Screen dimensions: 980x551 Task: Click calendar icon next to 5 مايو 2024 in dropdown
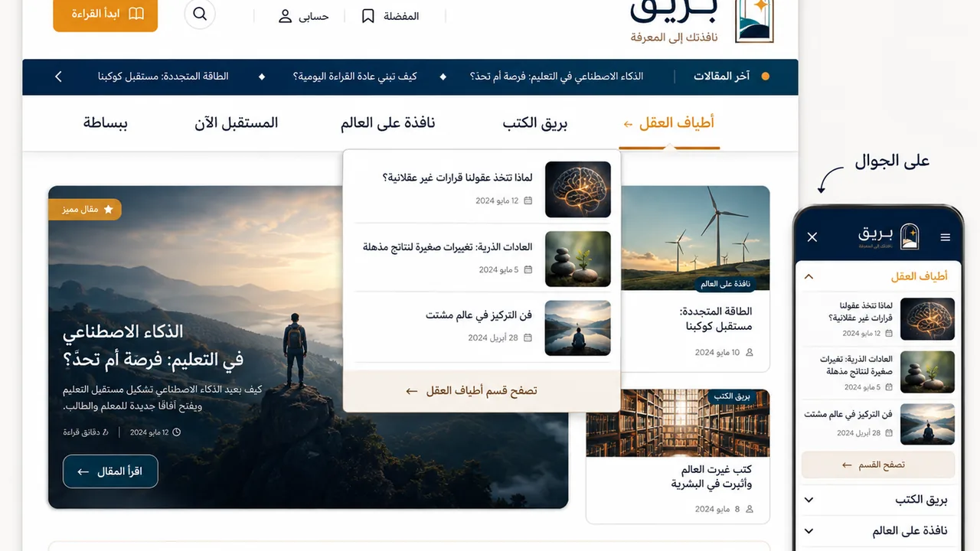pos(528,270)
